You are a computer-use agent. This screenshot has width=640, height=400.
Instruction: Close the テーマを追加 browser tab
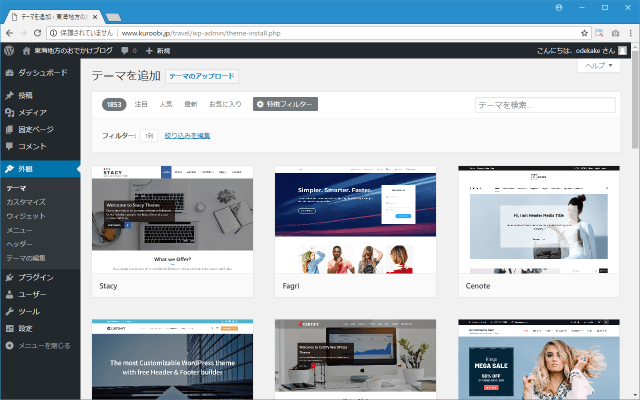[95, 17]
